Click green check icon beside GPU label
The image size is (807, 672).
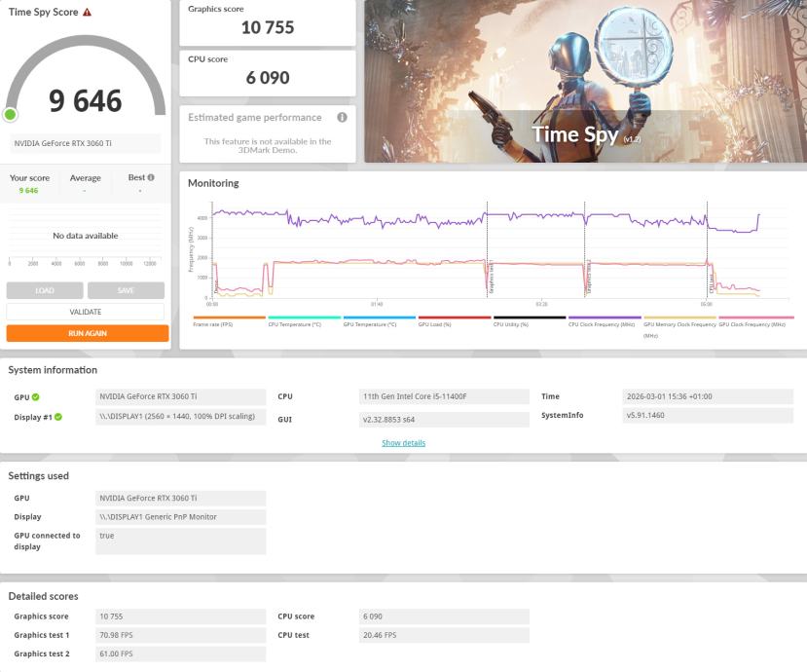pos(35,397)
